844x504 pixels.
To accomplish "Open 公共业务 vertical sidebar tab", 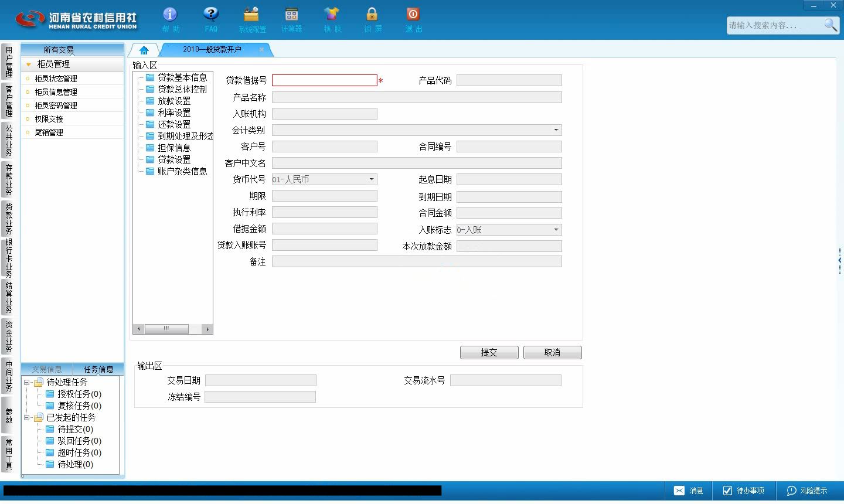I will (x=8, y=140).
